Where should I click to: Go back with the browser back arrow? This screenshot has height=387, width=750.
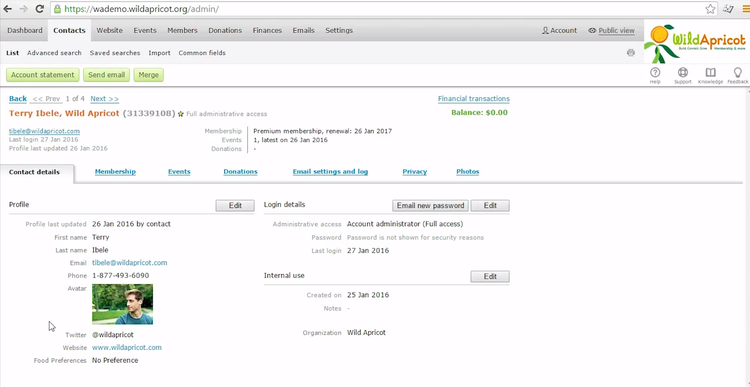click(x=8, y=9)
